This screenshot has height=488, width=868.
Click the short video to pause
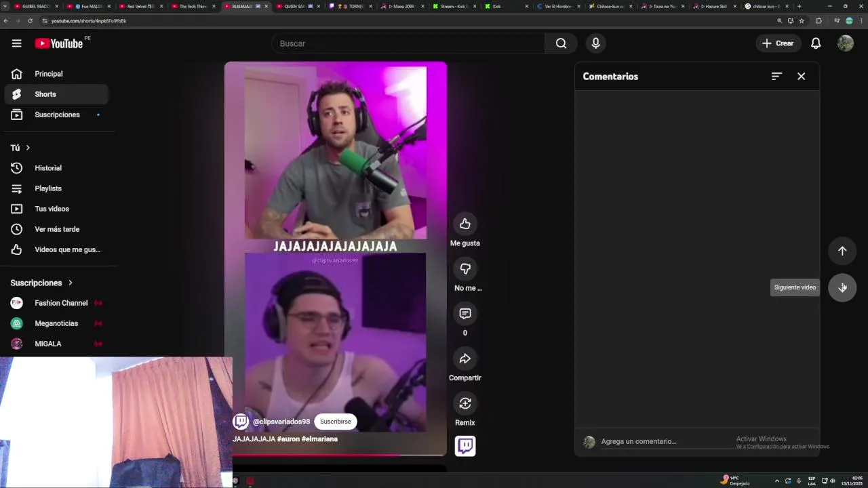click(x=336, y=258)
